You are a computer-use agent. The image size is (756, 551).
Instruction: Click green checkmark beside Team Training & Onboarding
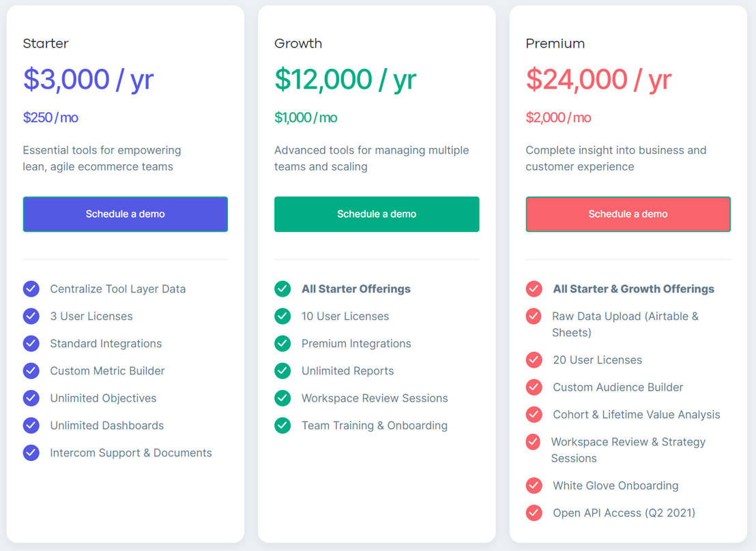tap(282, 426)
